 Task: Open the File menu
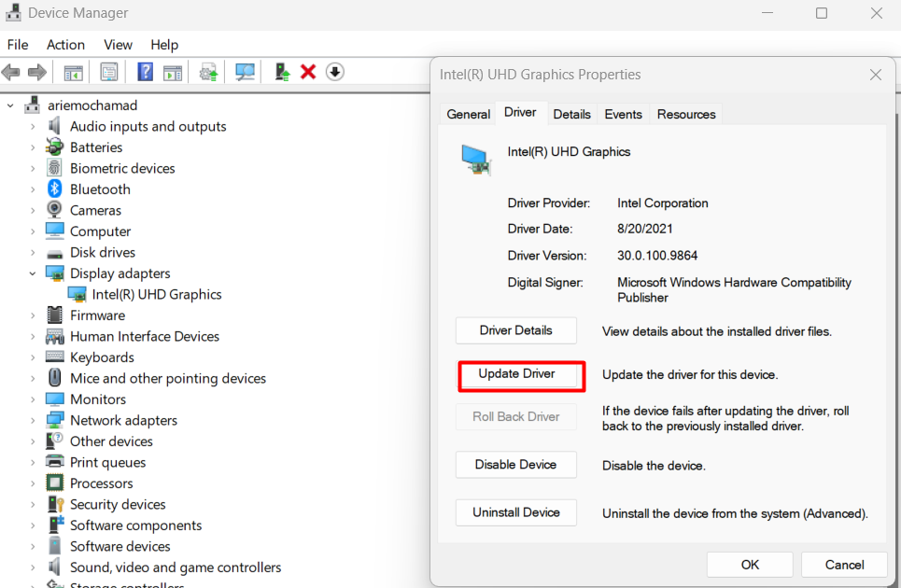[x=18, y=45]
